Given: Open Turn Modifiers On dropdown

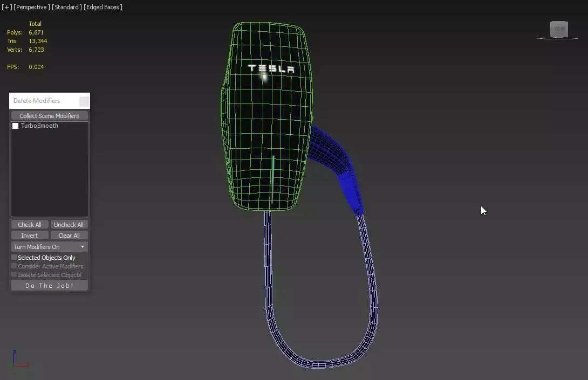Looking at the screenshot, I should [x=50, y=247].
